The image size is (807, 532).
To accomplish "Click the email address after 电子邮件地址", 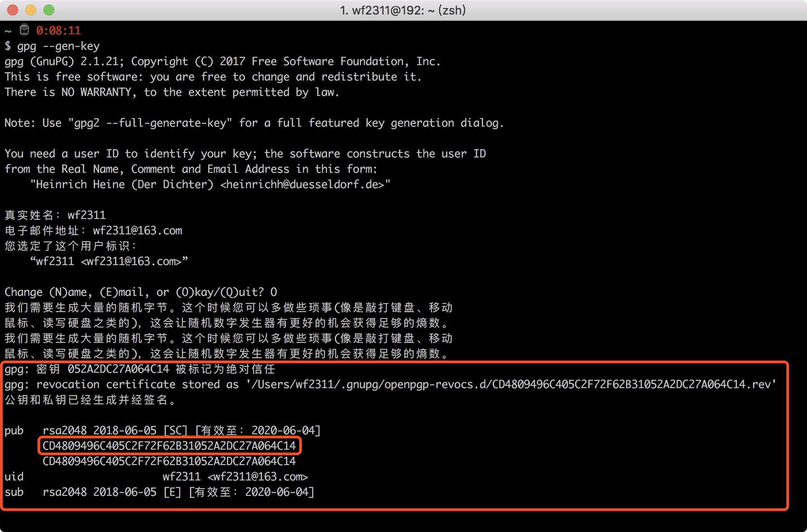I will [138, 231].
